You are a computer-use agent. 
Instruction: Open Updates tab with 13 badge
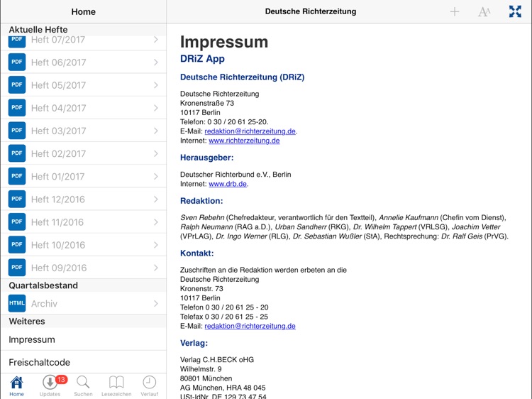tap(50, 386)
